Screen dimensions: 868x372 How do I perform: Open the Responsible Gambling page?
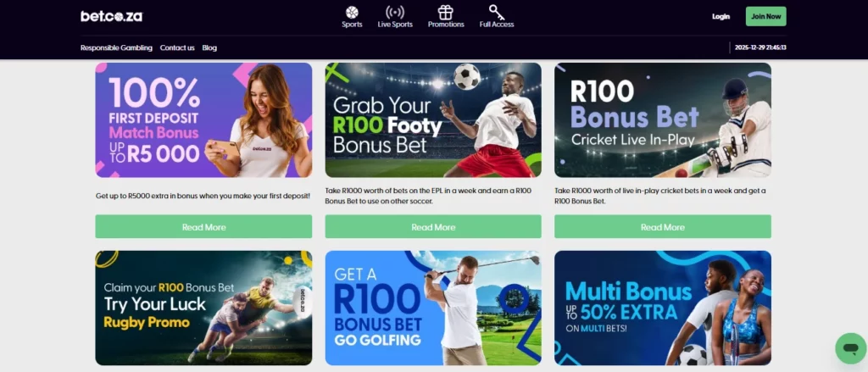(116, 47)
